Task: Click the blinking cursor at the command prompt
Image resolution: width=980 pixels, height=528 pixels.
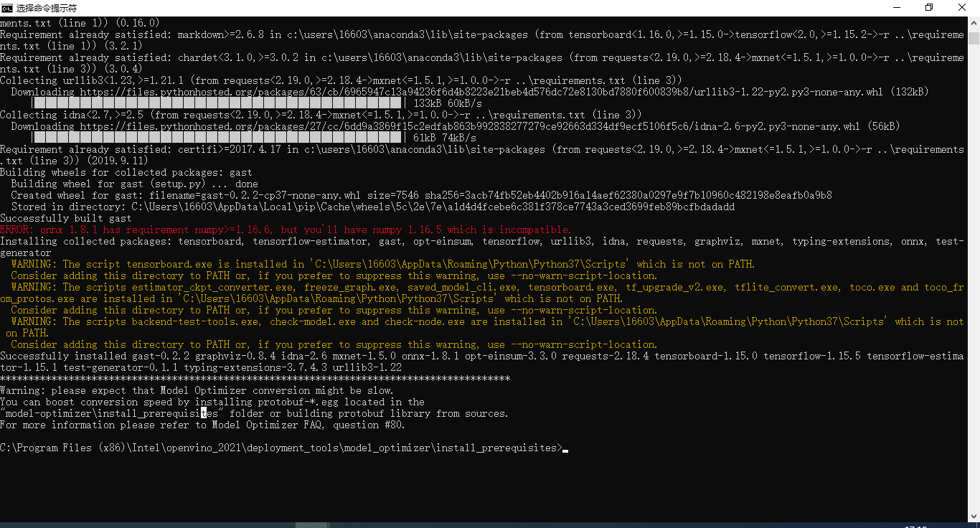Action: 567,448
